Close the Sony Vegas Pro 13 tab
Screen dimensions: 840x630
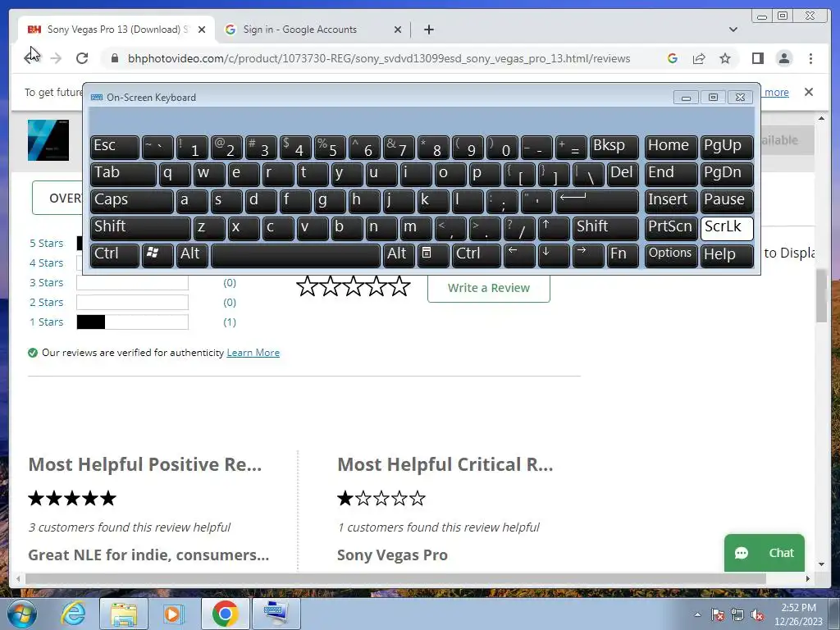[202, 30]
